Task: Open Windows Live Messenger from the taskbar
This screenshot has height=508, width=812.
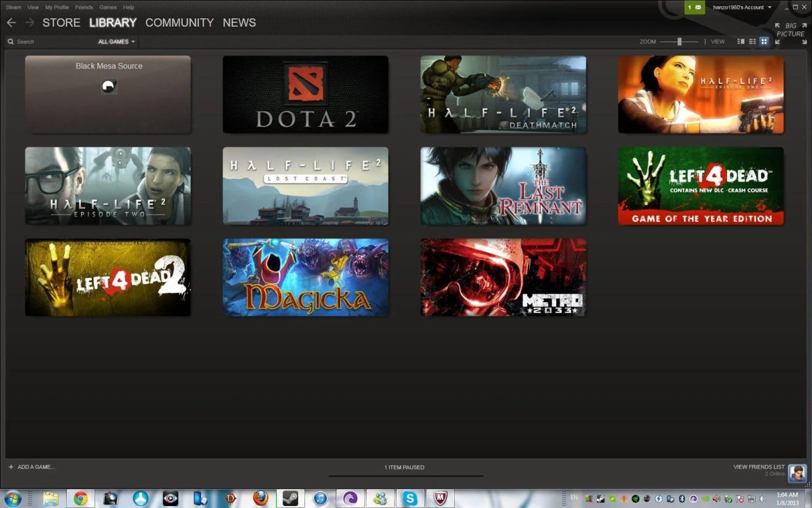Action: pyautogui.click(x=381, y=498)
